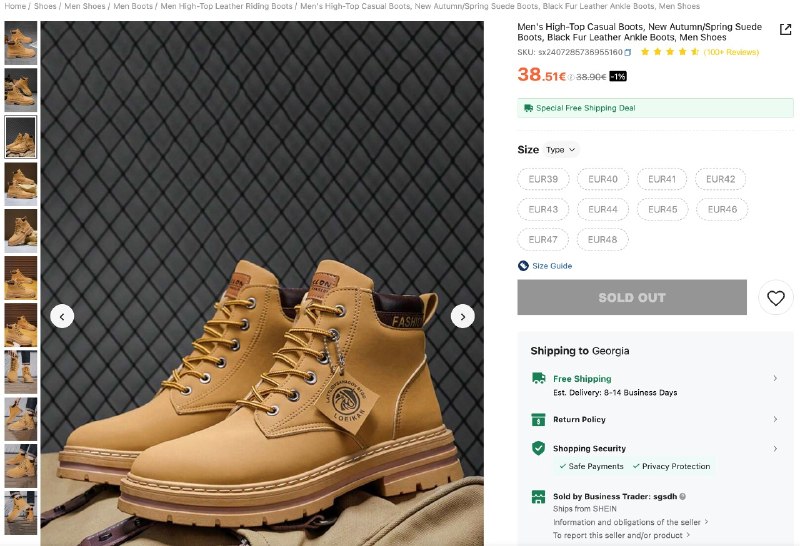The width and height of the screenshot is (800, 546).
Task: Add boots to wishlist with heart icon
Action: point(776,297)
